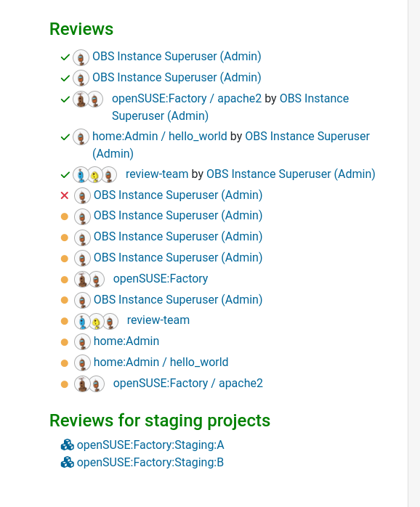The width and height of the screenshot is (420, 507).
Task: Click the orange pending dot beside review-team
Action: (x=65, y=321)
